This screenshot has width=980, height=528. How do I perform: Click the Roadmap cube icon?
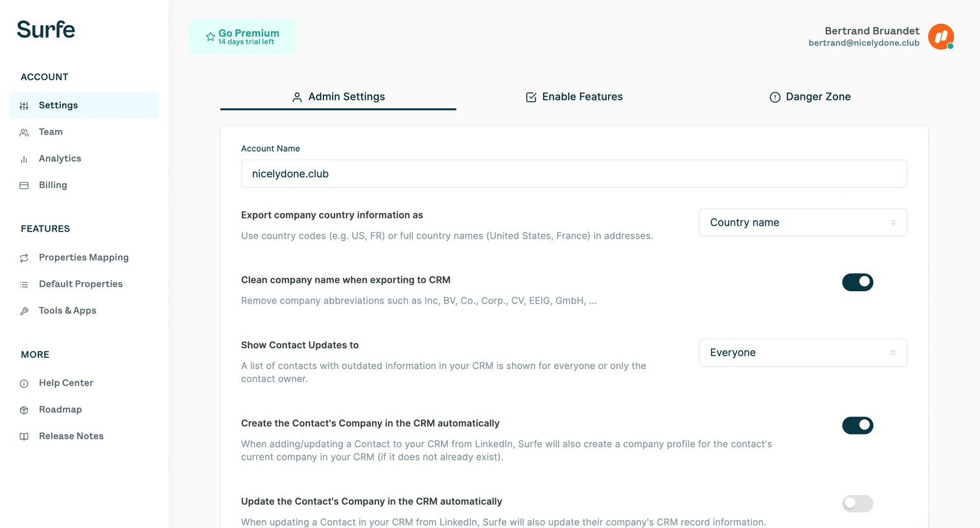[24, 410]
